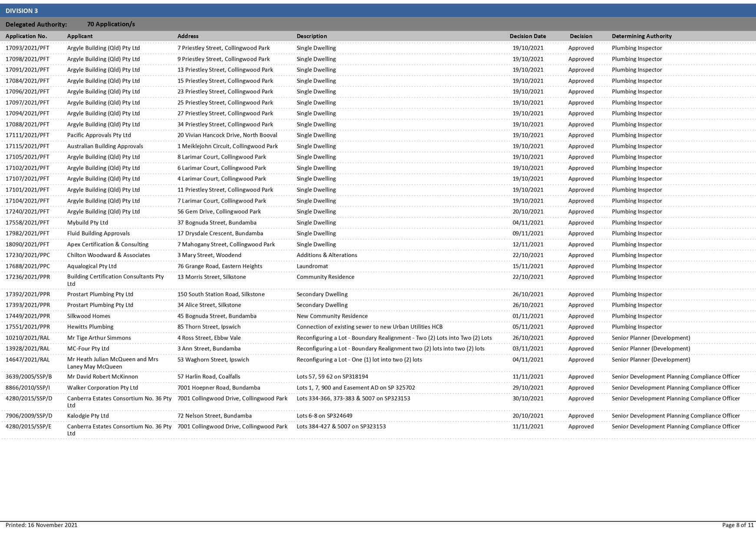Click applicant 'Chilton Woodward & Associates'

(109, 255)
